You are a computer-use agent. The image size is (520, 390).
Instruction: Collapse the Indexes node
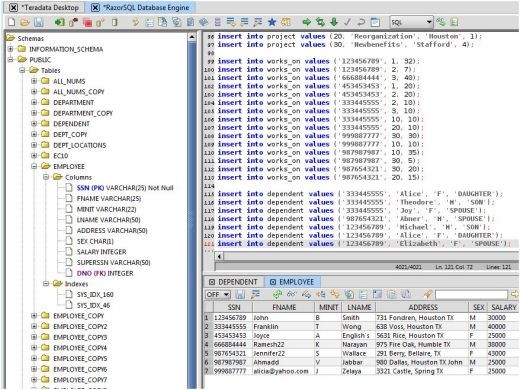tap(46, 284)
